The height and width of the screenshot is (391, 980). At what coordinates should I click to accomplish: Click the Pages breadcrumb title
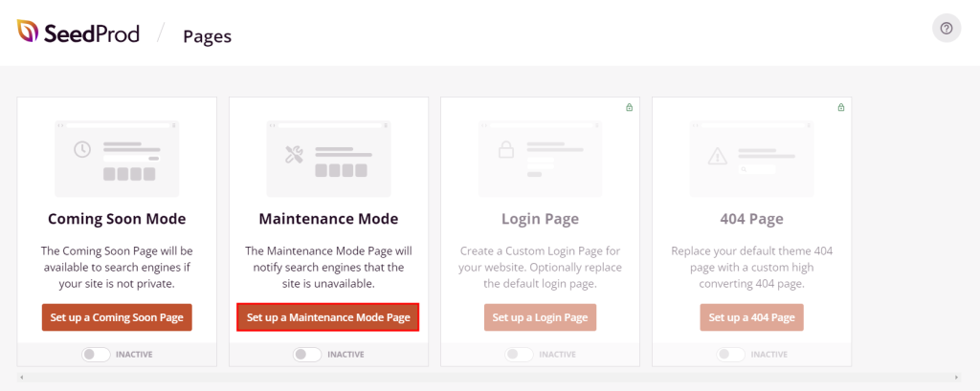point(207,36)
